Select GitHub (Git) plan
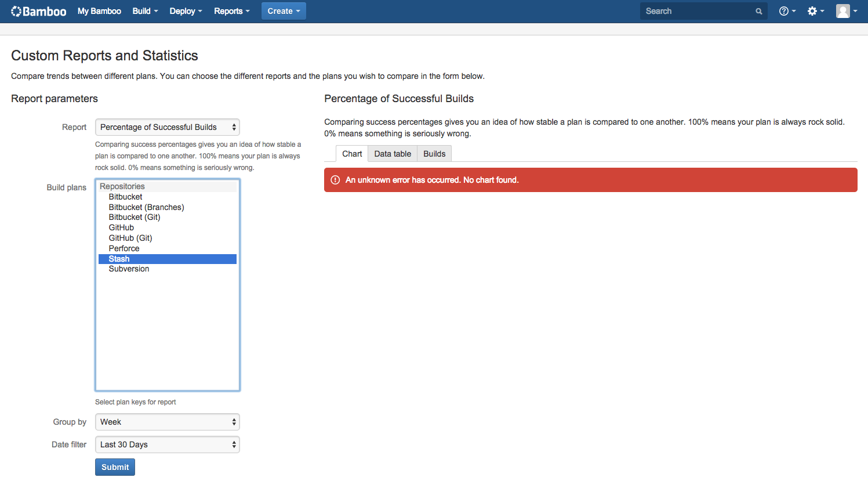868x488 pixels. [x=168, y=238]
